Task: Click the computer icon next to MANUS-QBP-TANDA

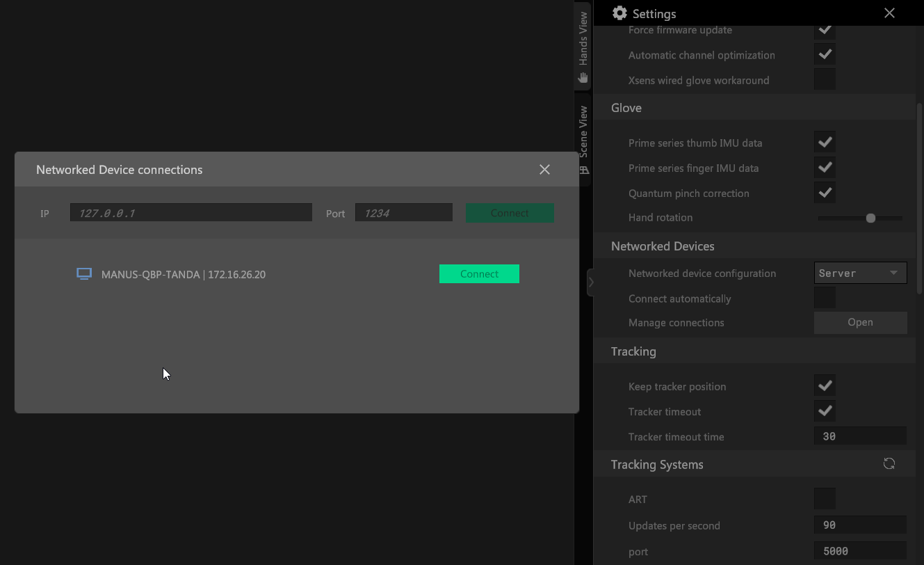Action: pos(84,274)
